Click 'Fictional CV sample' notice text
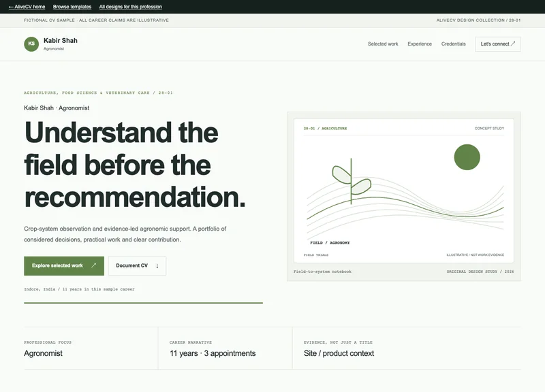 click(96, 20)
